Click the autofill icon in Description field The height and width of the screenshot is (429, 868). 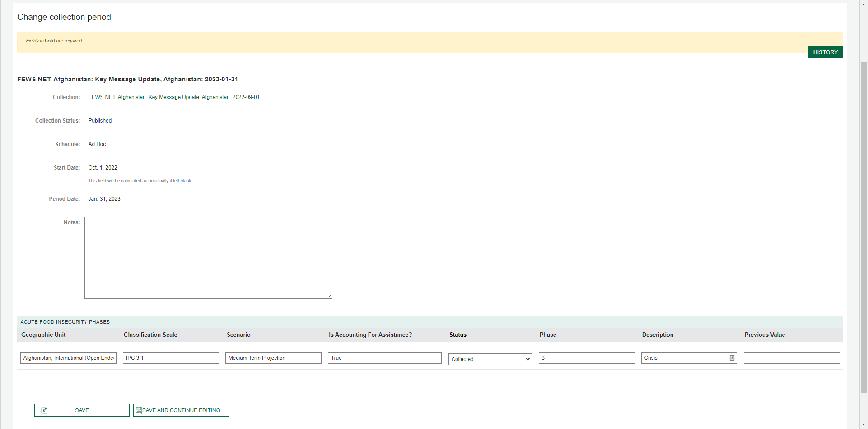pyautogui.click(x=732, y=358)
